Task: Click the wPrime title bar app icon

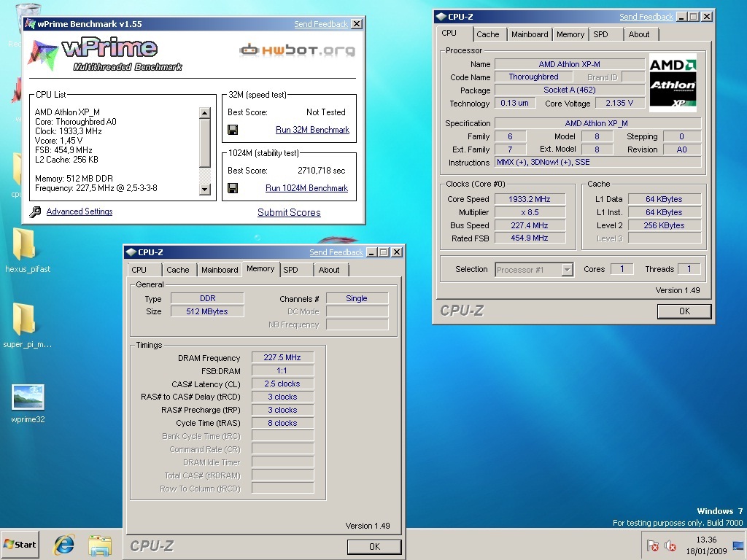Action: click(x=31, y=23)
